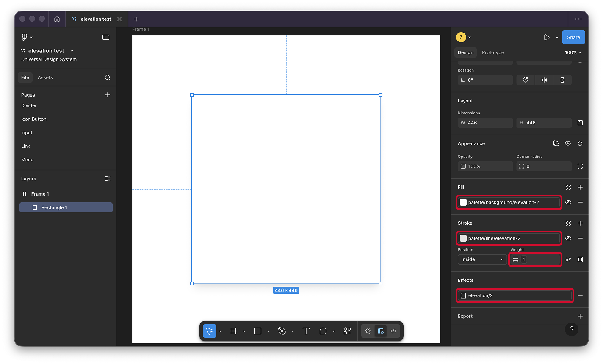Open the 100% zoom dropdown

tap(573, 52)
